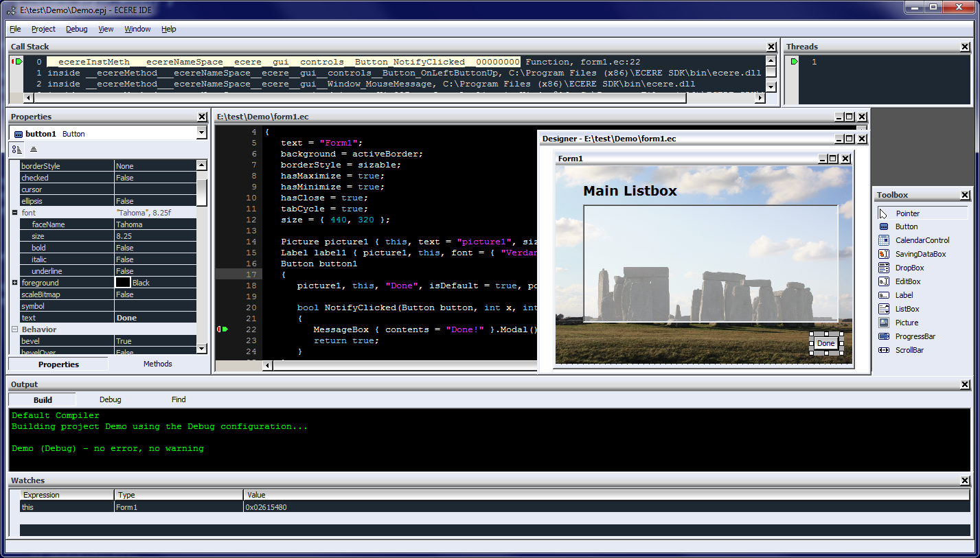This screenshot has height=558, width=980.
Task: Collapse the font property group
Action: click(x=14, y=213)
